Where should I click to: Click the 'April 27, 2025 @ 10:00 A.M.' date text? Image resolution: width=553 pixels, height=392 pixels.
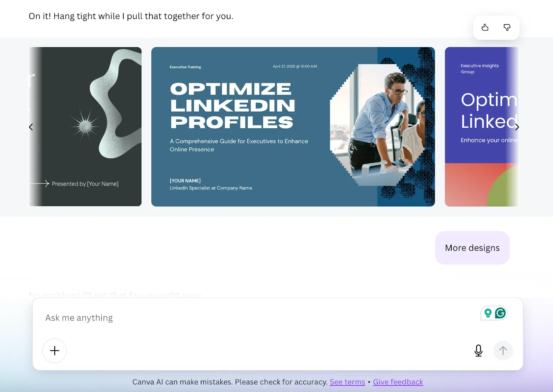pyautogui.click(x=295, y=66)
